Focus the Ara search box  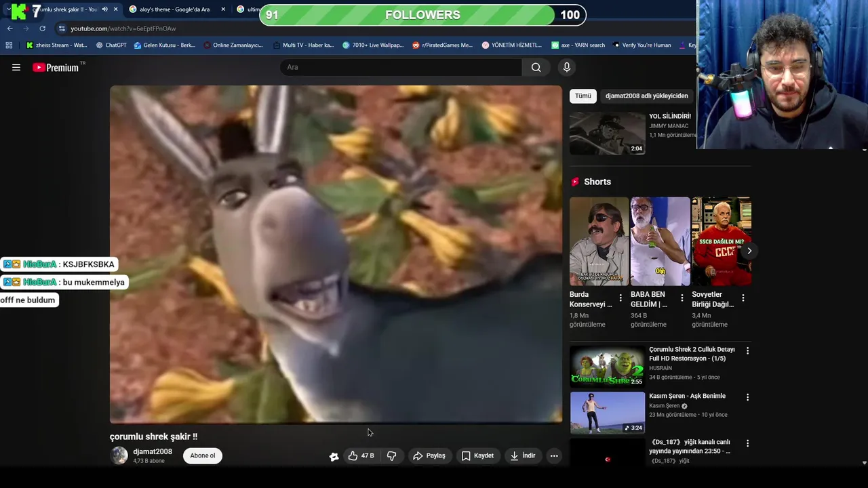pyautogui.click(x=401, y=67)
